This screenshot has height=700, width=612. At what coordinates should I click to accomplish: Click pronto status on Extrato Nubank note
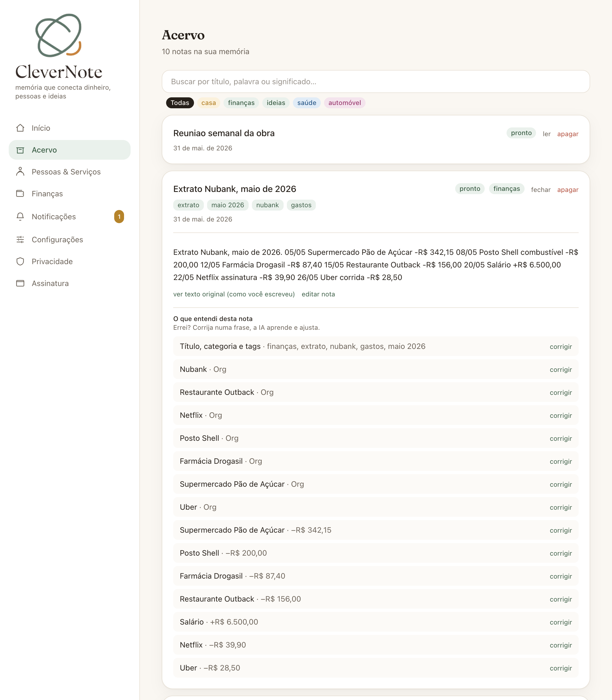tap(470, 188)
